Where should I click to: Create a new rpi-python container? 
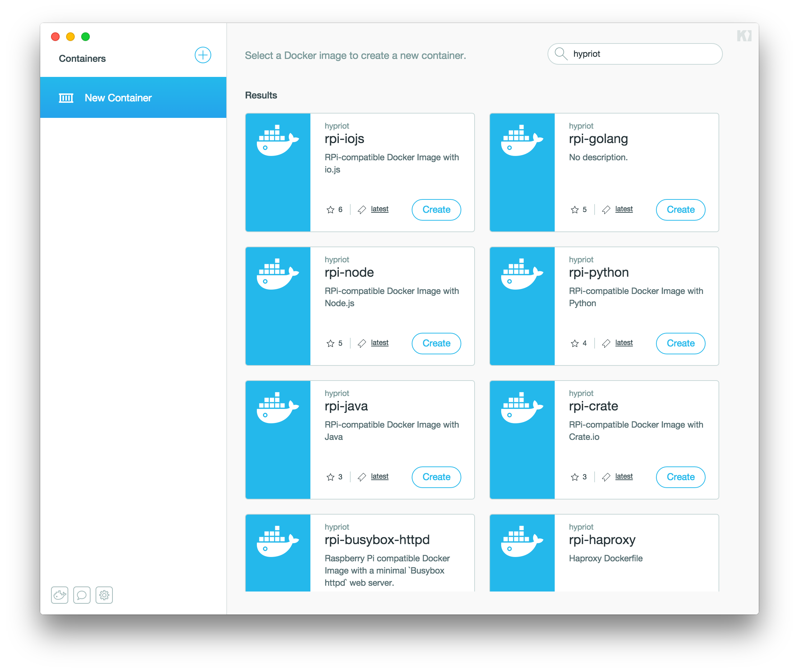(680, 343)
